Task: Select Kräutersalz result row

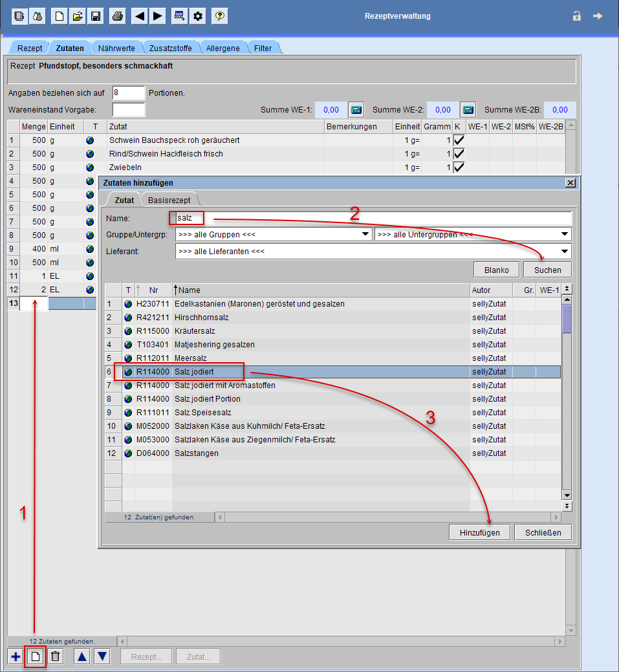Action: pyautogui.click(x=333, y=331)
